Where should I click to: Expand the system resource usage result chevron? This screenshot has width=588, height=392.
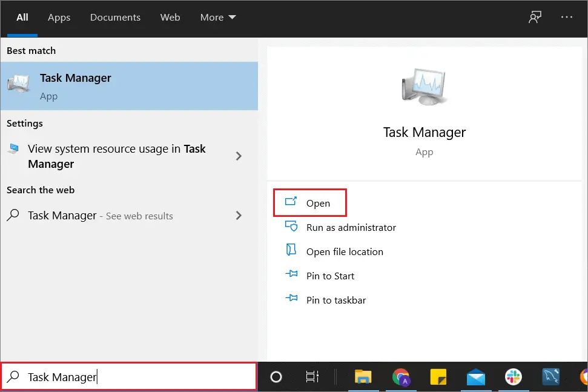239,156
